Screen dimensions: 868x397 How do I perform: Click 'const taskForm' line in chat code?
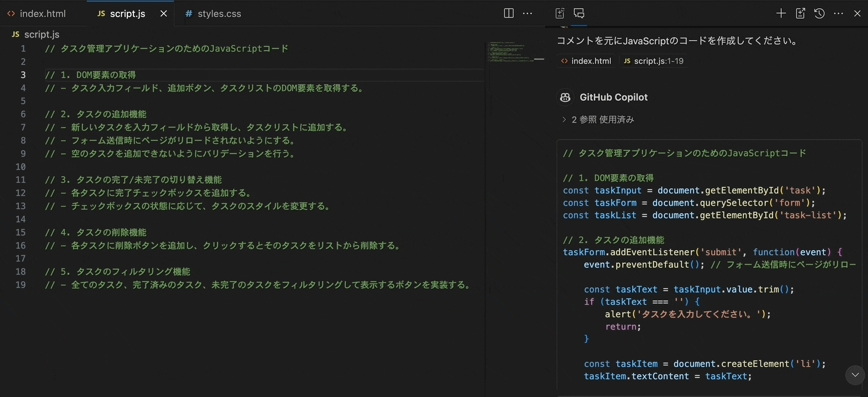(689, 203)
